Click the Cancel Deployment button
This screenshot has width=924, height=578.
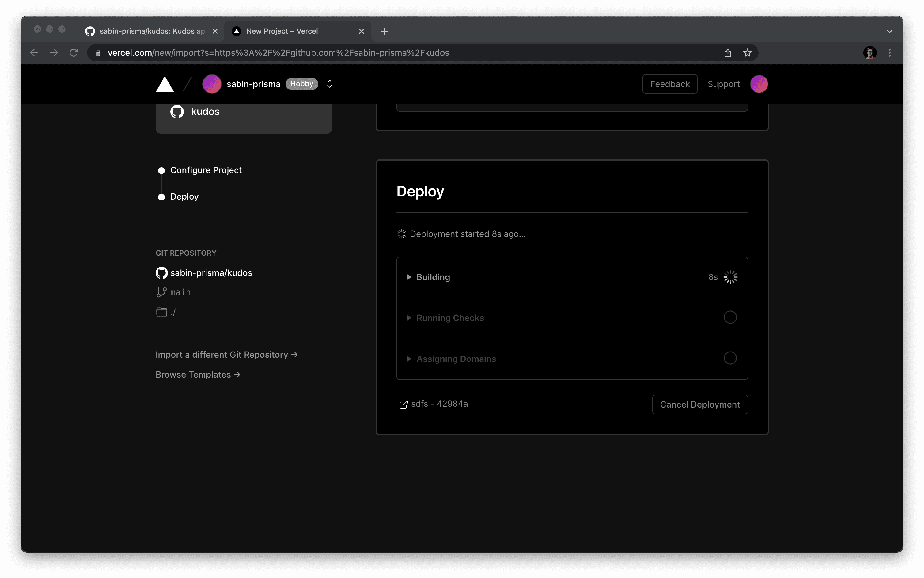click(x=699, y=405)
